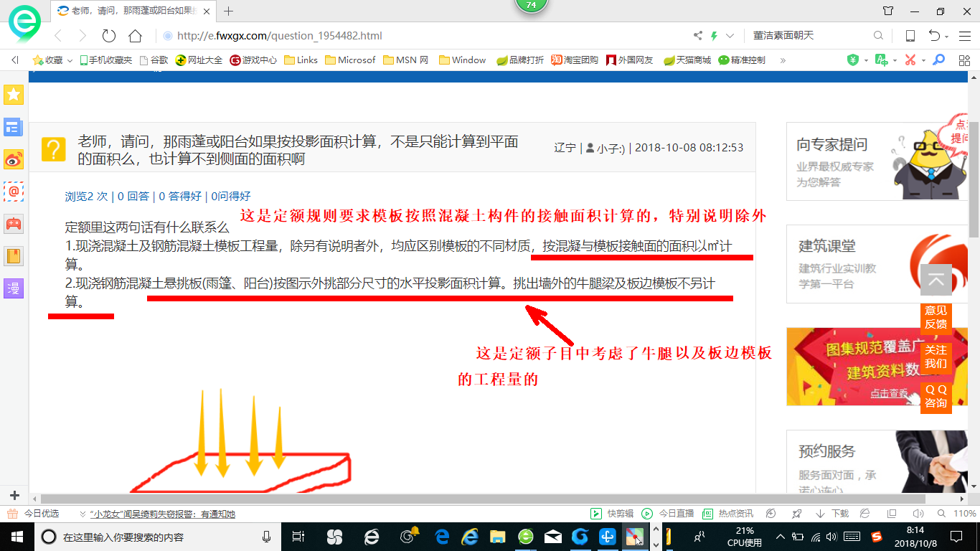The height and width of the screenshot is (551, 980).
Task: Open 手机收藏夹 bookmark
Action: tap(105, 60)
